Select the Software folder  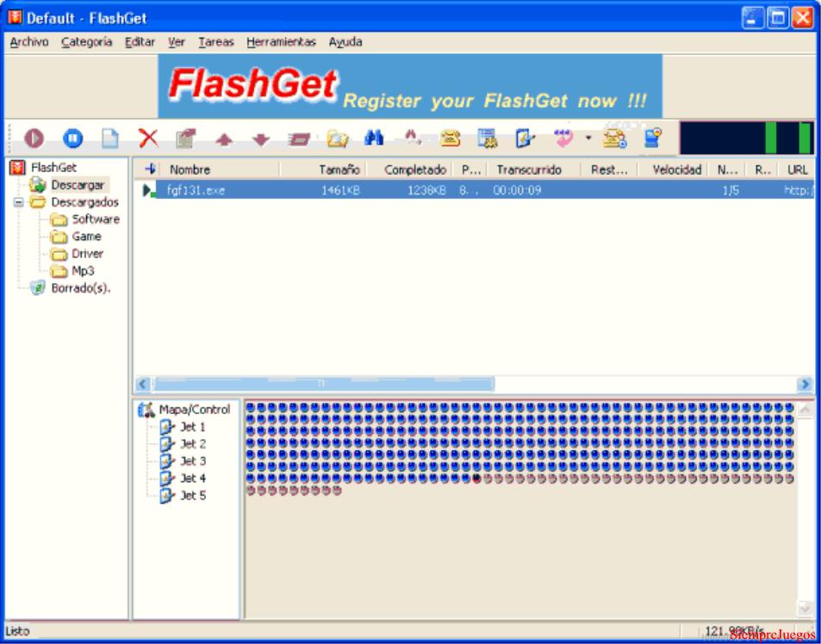(96, 220)
